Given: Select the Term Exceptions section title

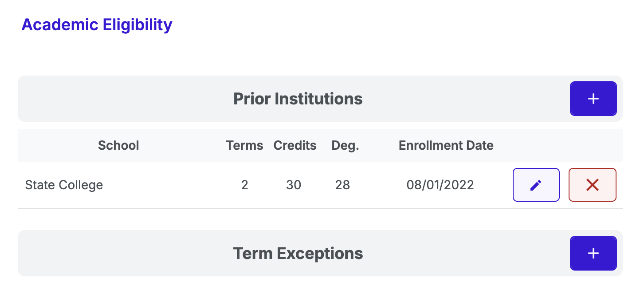Looking at the screenshot, I should pos(298,253).
